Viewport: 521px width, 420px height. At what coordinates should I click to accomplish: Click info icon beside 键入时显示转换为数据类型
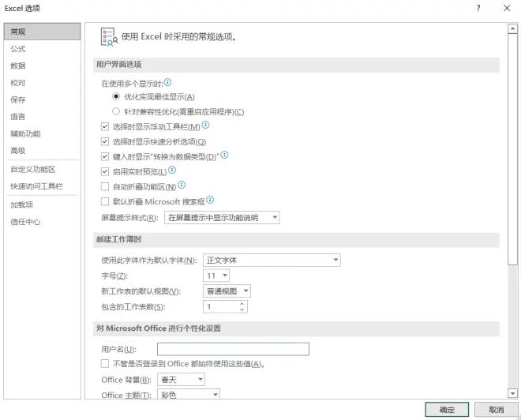(x=225, y=155)
